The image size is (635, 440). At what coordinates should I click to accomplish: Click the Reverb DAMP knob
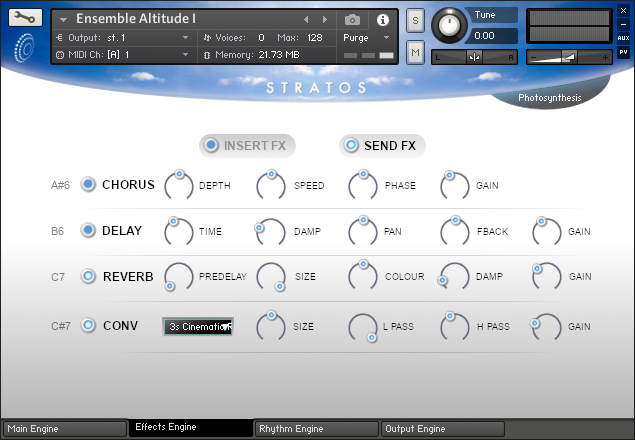[455, 277]
